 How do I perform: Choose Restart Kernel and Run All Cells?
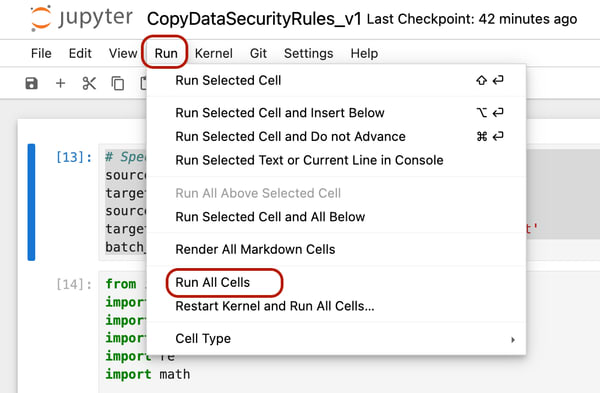(x=336, y=306)
